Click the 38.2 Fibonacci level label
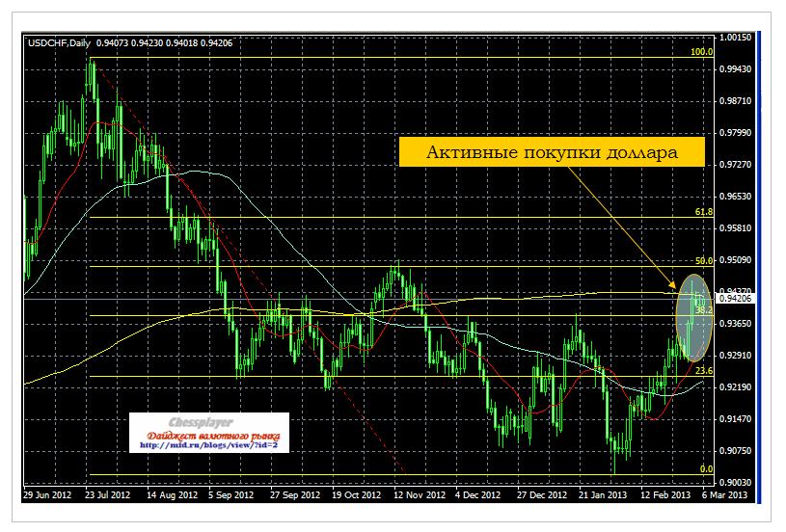Image resolution: width=786 pixels, height=532 pixels. (x=703, y=310)
